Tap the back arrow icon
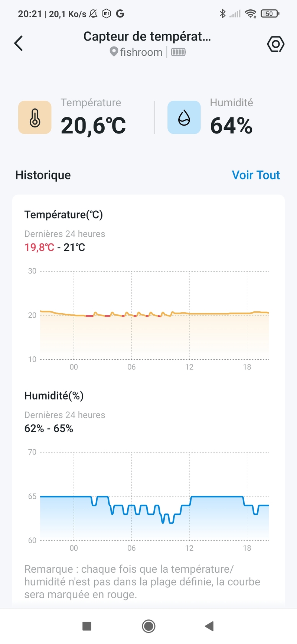This screenshot has width=297, height=644. pos(19,43)
